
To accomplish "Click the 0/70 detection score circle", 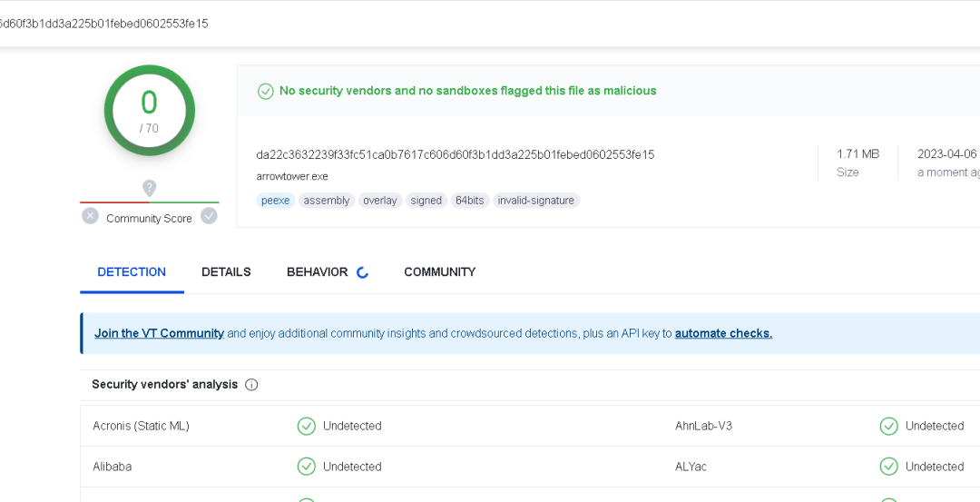I will click(150, 111).
